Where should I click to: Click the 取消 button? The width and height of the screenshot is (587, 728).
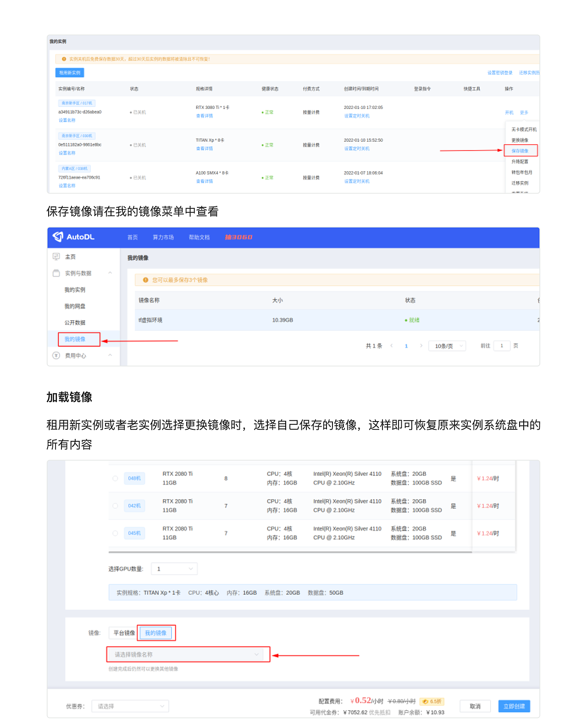pos(475,706)
